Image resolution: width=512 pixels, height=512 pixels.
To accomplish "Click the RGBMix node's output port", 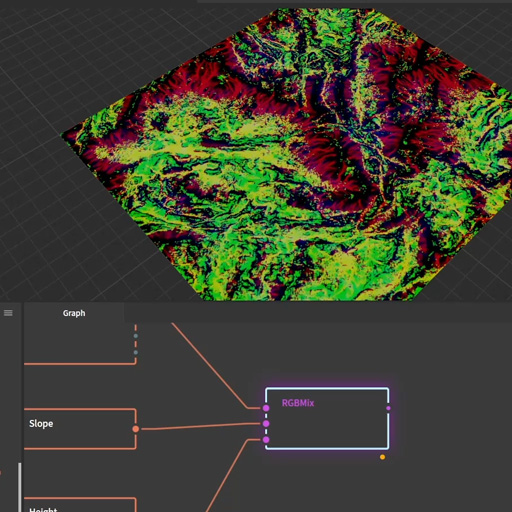I will click(x=388, y=408).
